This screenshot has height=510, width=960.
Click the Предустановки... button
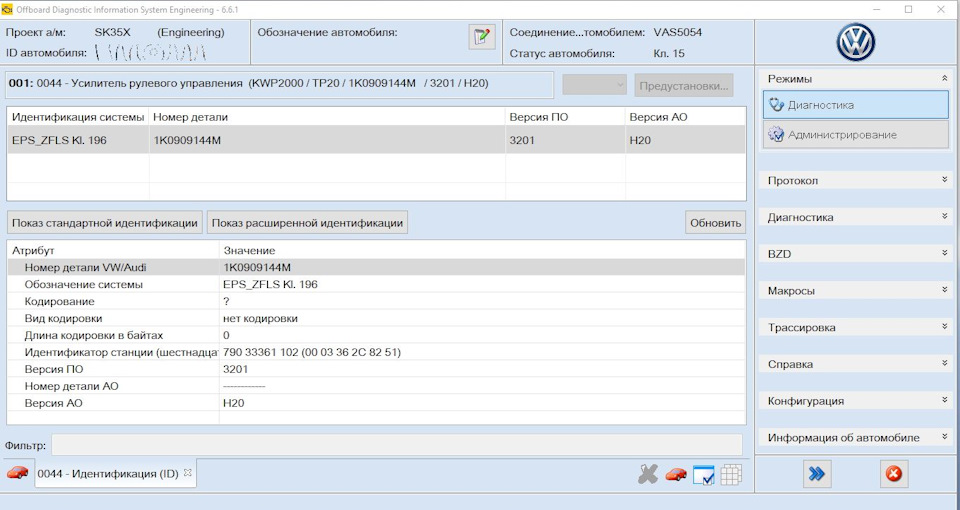(684, 86)
